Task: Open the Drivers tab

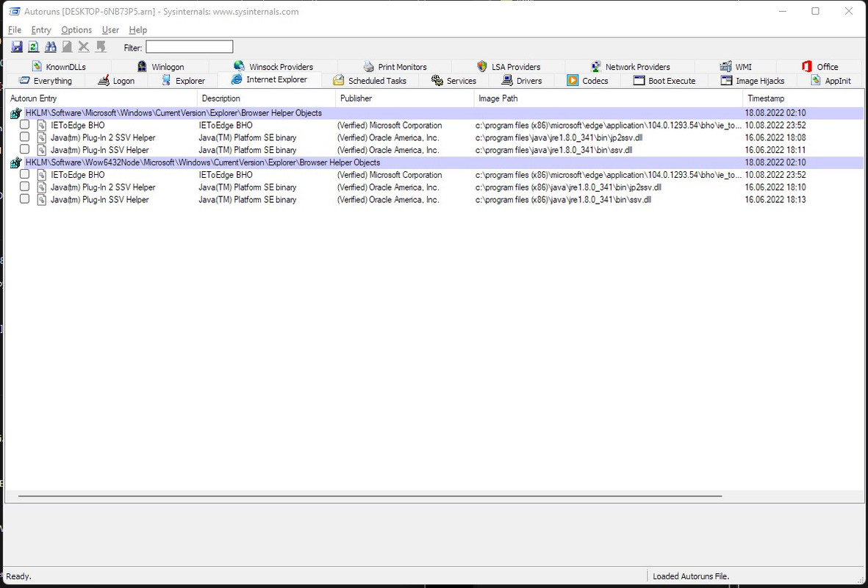Action: point(522,81)
